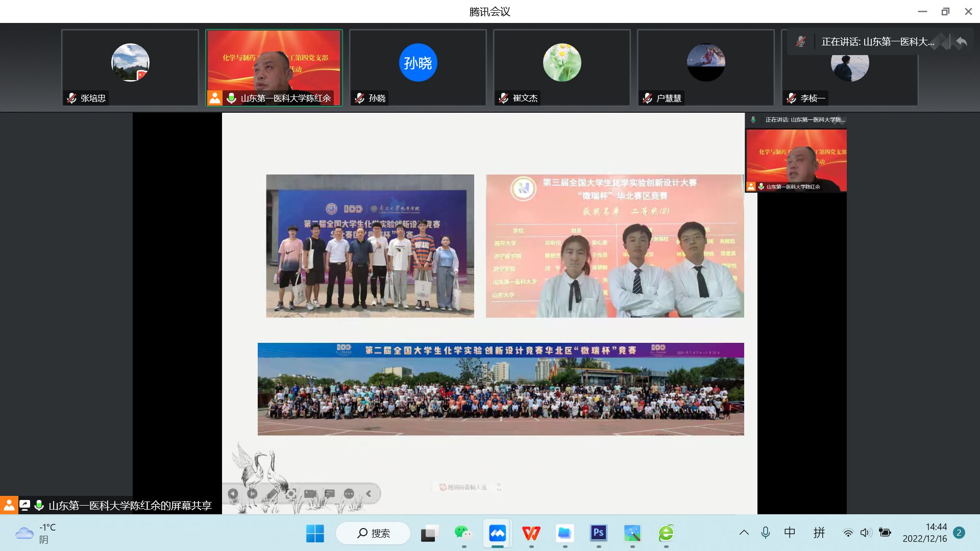980x551 pixels.
Task: Click the video camera icon in slide toolbar
Action: click(x=310, y=493)
